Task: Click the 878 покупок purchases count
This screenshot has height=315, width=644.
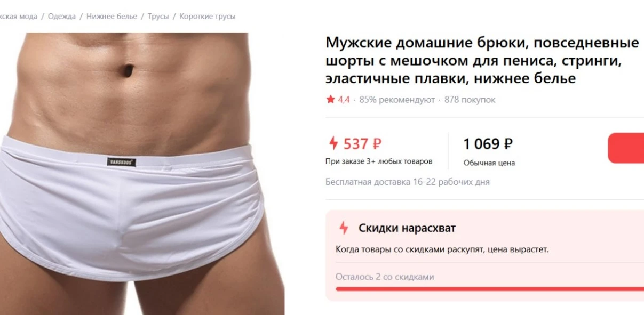Action: [x=470, y=100]
